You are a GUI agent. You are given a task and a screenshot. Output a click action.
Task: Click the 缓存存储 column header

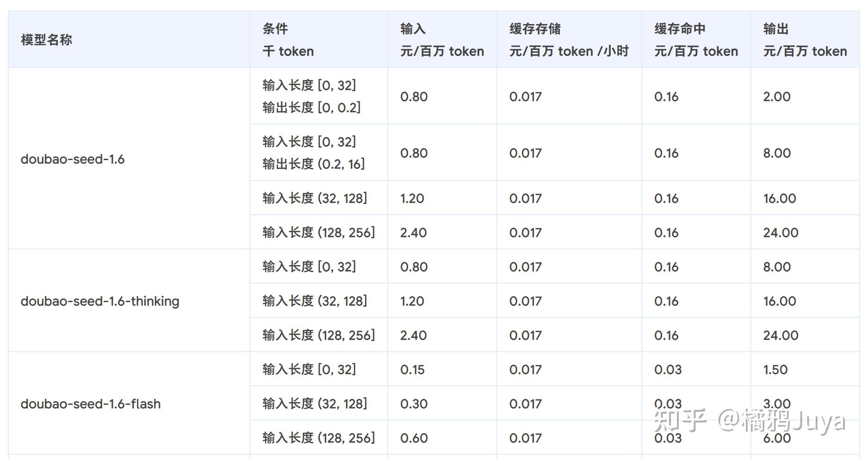click(x=569, y=40)
